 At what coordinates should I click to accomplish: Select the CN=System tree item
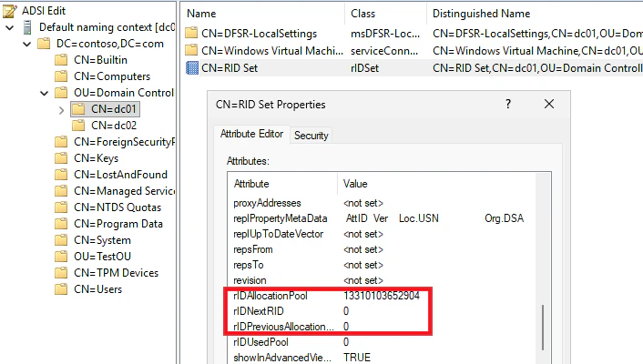pos(102,240)
